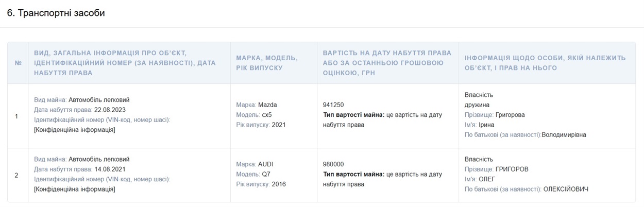
Task: Click the value 980000
Action: coord(333,164)
